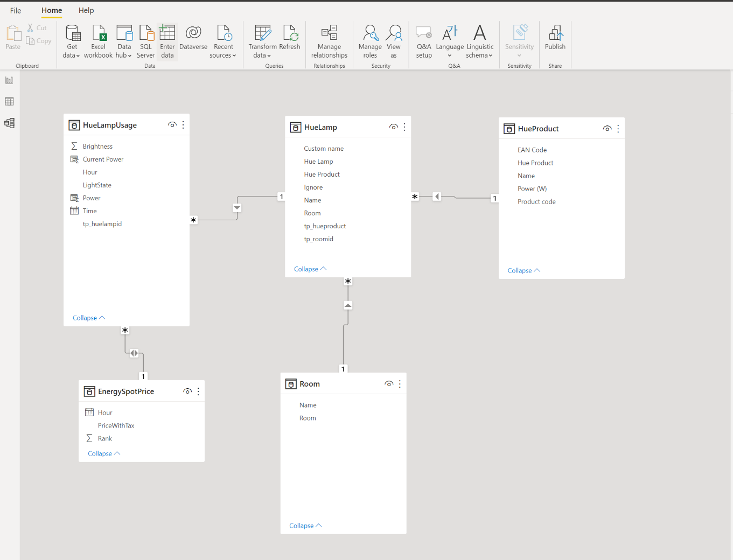This screenshot has width=733, height=560.
Task: Collapse the EnergySpotPrice table card
Action: point(103,454)
